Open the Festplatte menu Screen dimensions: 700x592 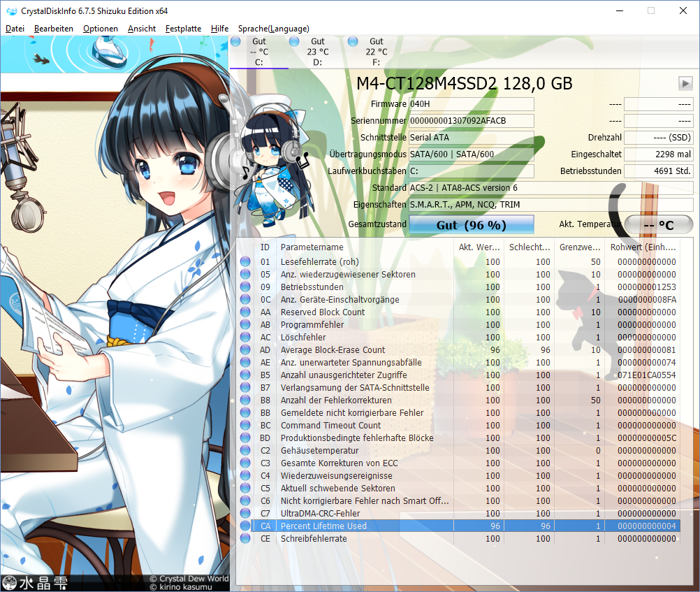(183, 29)
